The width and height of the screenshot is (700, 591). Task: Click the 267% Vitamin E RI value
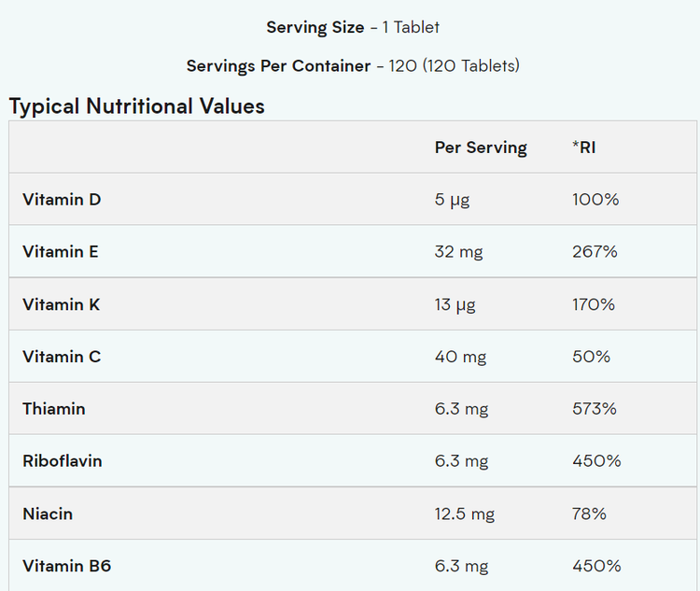[x=595, y=251]
